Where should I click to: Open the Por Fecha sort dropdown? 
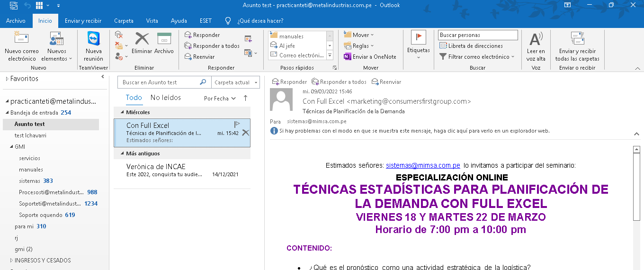click(x=220, y=99)
